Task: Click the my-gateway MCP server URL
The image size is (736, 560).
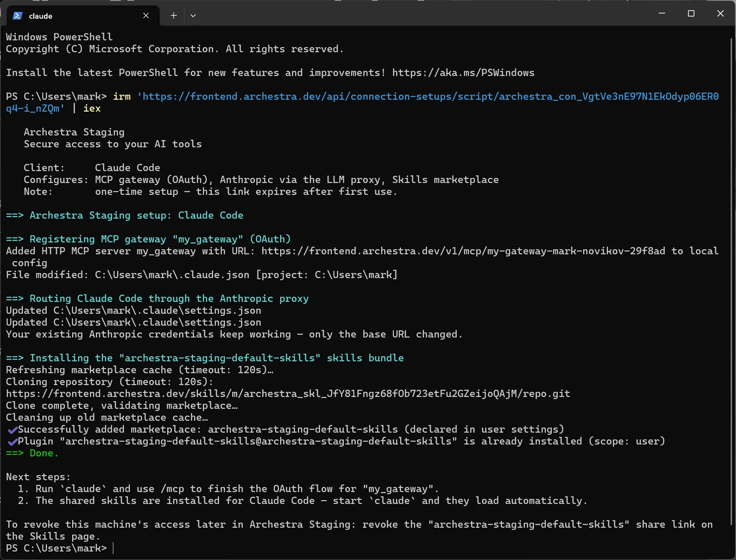Action: [463, 251]
